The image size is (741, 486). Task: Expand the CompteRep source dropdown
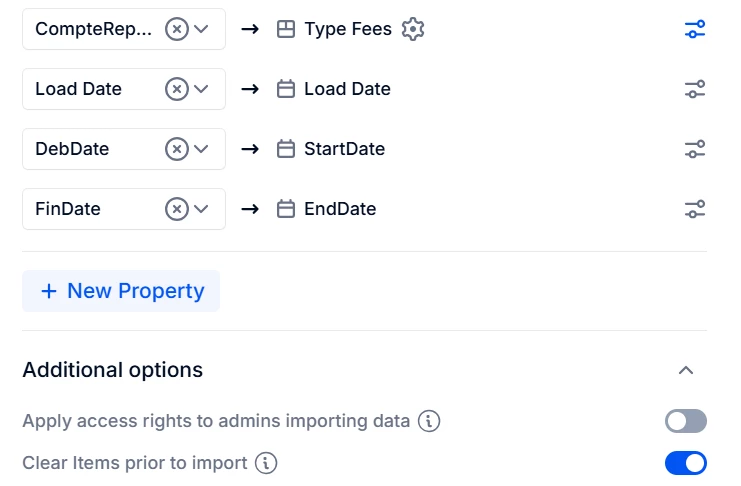point(202,29)
